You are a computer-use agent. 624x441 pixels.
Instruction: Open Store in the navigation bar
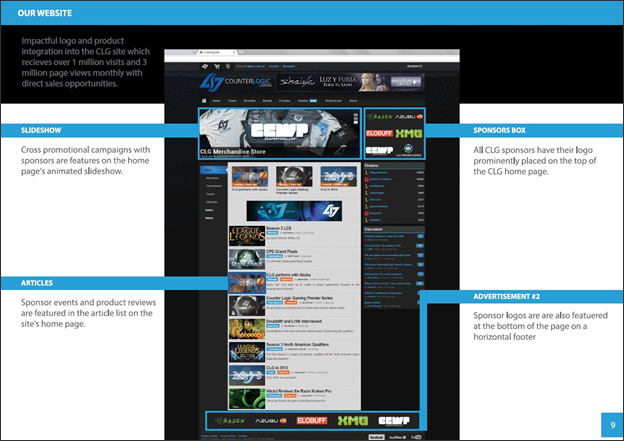coord(353,101)
